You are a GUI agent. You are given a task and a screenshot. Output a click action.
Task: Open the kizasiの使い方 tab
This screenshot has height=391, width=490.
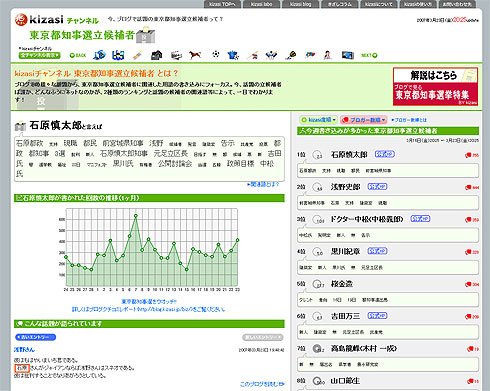[x=418, y=4]
